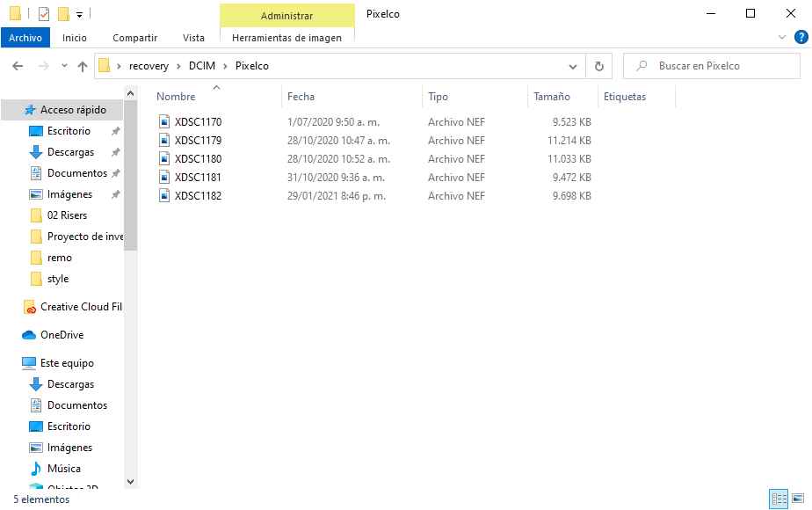
Task: Open the remo folder
Action: pos(60,258)
